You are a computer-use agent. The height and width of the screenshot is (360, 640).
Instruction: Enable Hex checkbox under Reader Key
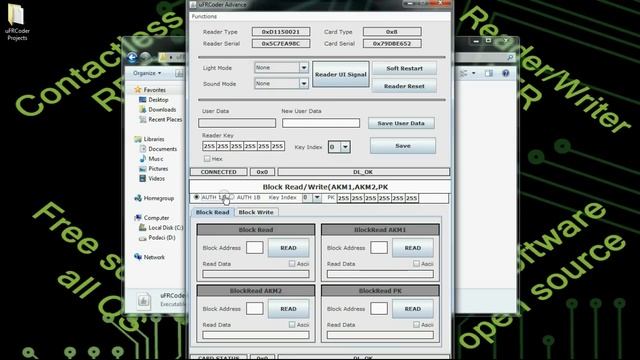click(207, 158)
